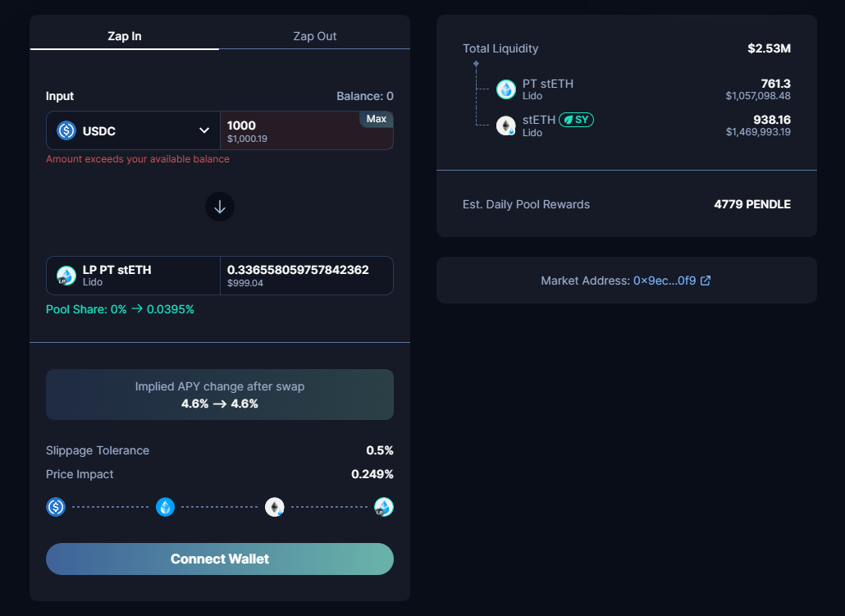This screenshot has height=616, width=845.
Task: Click the PT stETH droplet icon in liquidity panel
Action: tap(505, 89)
